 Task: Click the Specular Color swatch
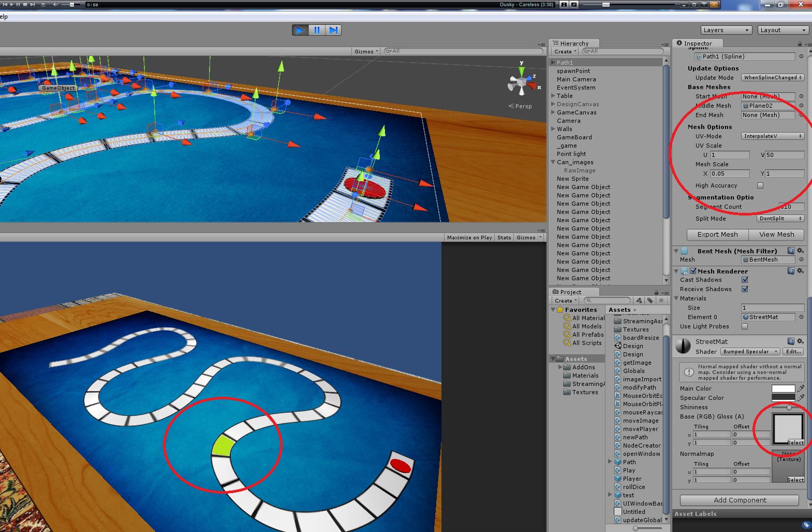coord(783,398)
